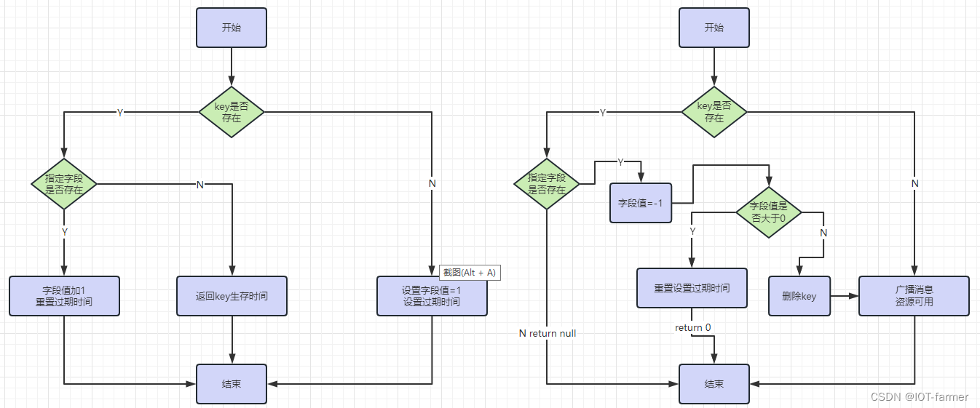Select the 开始 node in the right flowchart

click(x=714, y=28)
